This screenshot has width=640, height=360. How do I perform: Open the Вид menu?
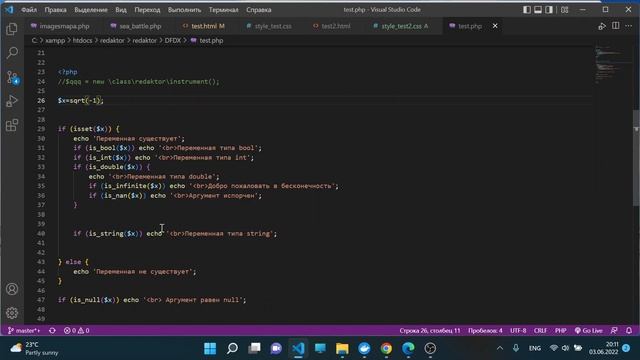pyautogui.click(x=121, y=10)
